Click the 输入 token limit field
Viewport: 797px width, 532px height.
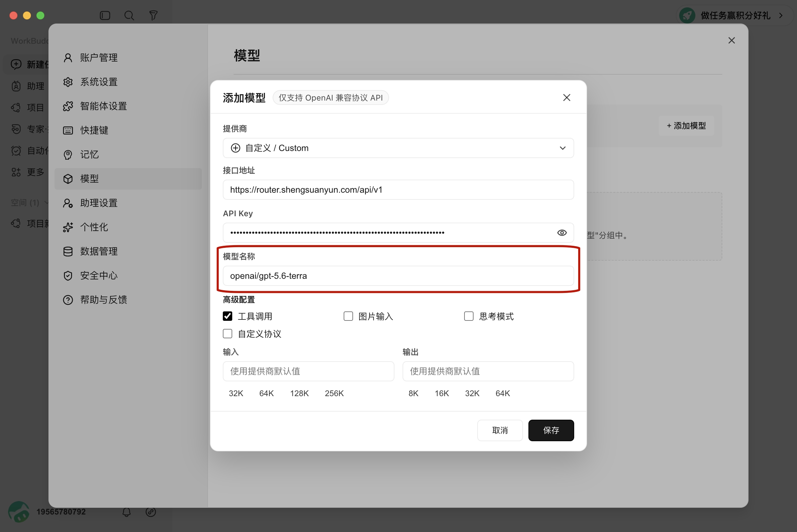click(x=308, y=371)
